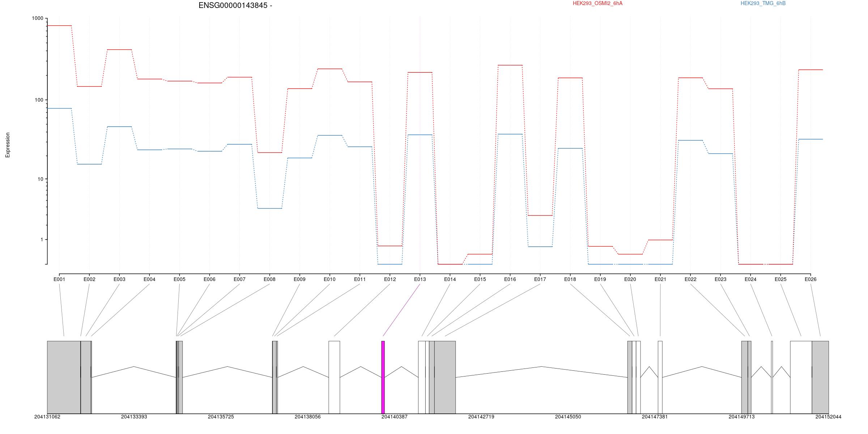Click exon label E006
This screenshot has width=868, height=434.
point(209,279)
